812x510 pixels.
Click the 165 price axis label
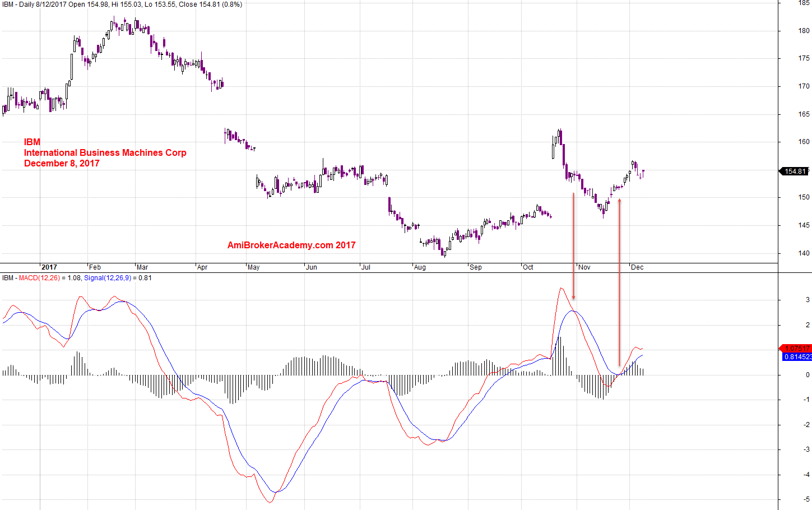(x=804, y=114)
